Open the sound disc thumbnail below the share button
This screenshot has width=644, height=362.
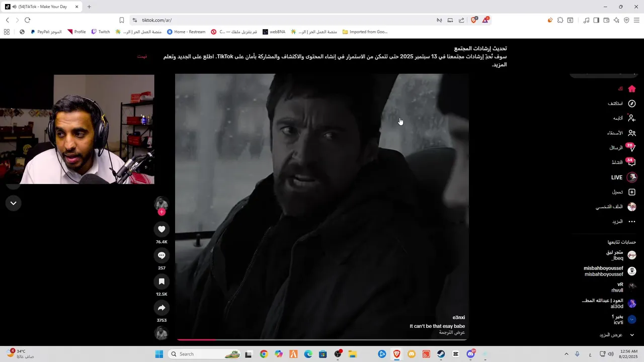coord(162,333)
